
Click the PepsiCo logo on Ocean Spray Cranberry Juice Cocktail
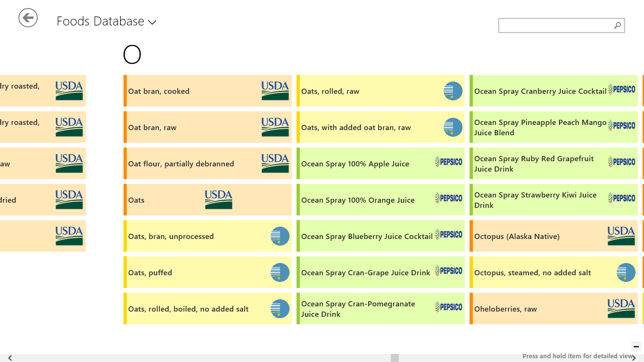[x=621, y=89]
